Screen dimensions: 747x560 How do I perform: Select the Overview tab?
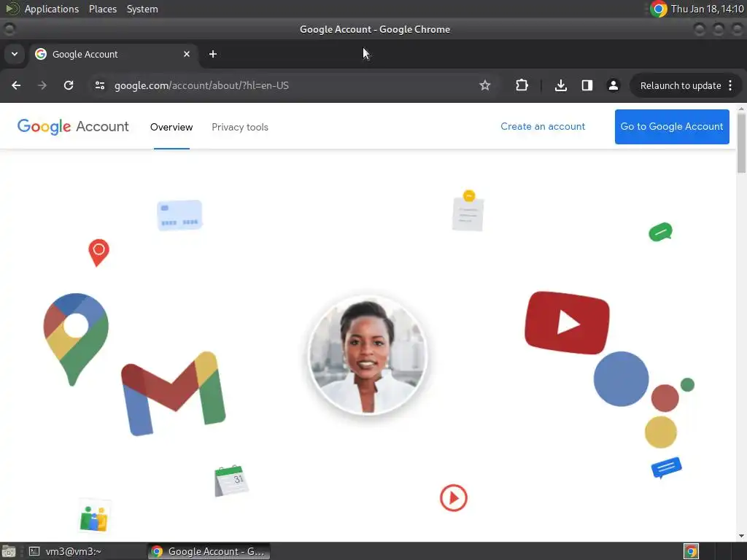[171, 127]
